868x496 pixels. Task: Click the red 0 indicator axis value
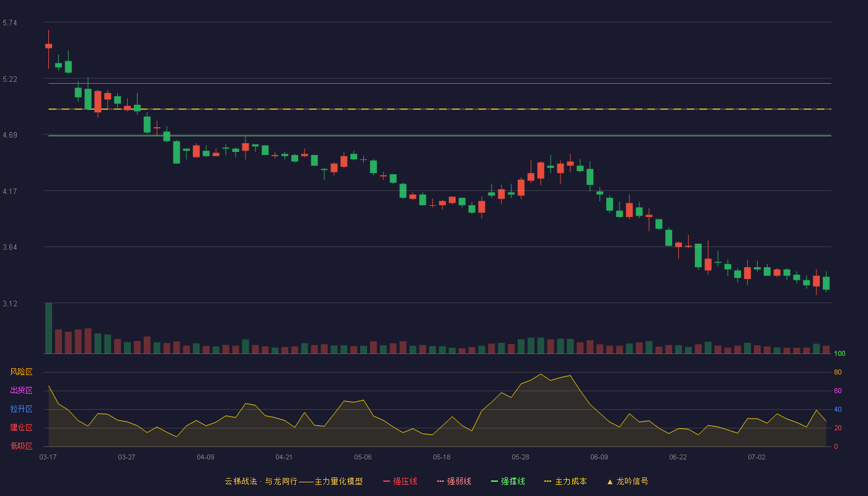[836, 446]
